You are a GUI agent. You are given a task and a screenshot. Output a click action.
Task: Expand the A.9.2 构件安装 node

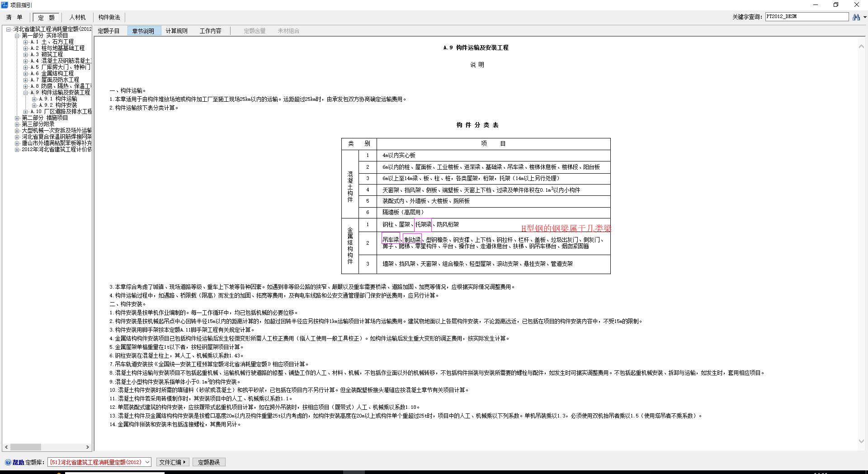(x=34, y=105)
